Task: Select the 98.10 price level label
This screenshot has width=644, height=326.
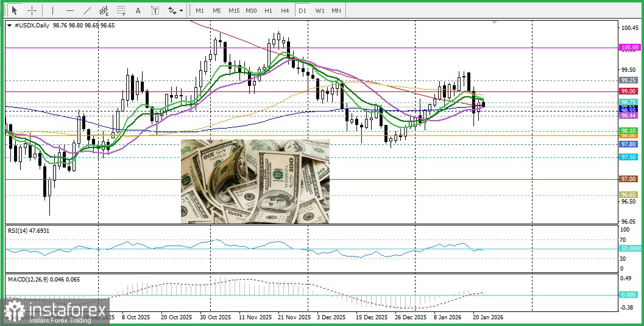Action: point(629,130)
